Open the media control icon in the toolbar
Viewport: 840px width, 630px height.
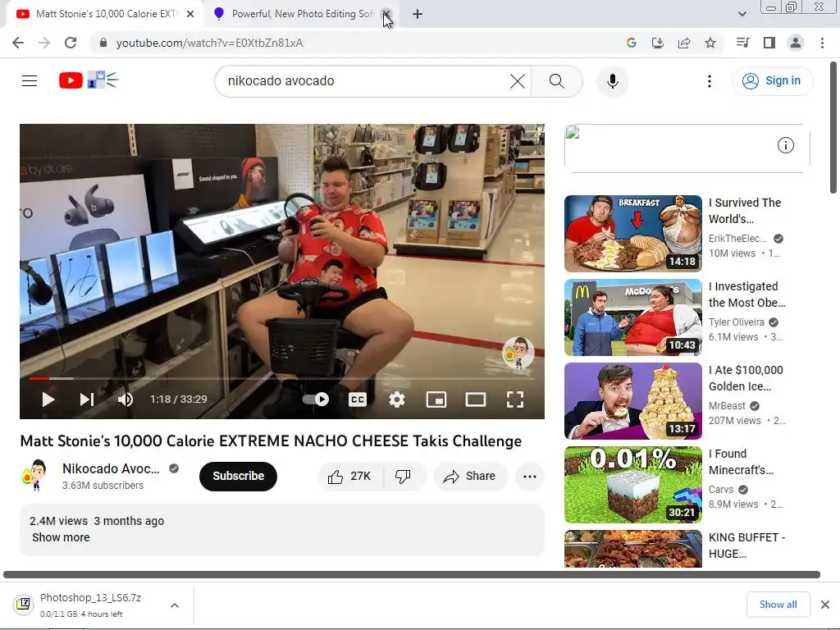pyautogui.click(x=743, y=43)
